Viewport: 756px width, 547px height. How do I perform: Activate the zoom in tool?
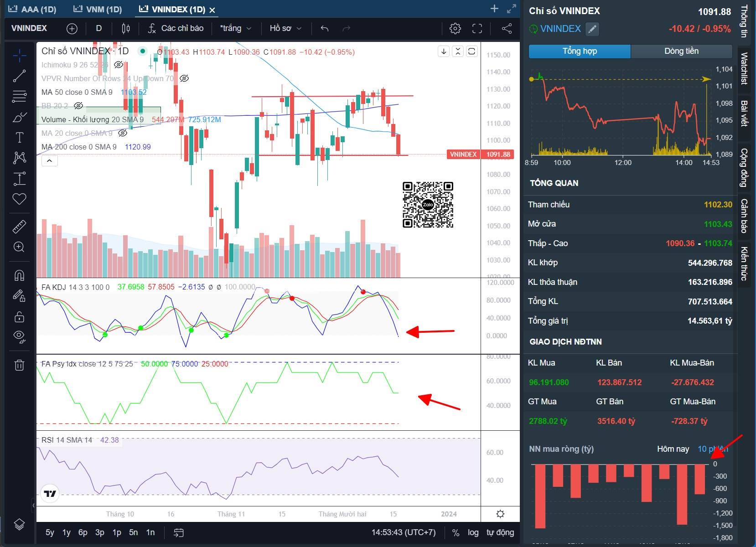pyautogui.click(x=19, y=247)
